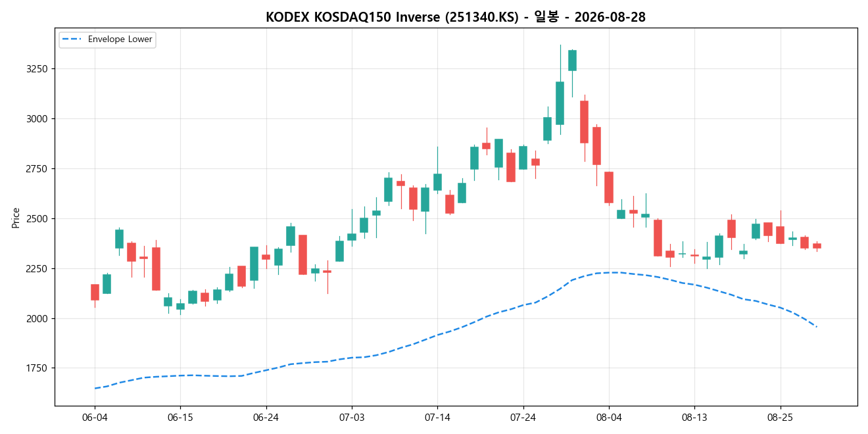Click the large red candle right after the peak

584,122
